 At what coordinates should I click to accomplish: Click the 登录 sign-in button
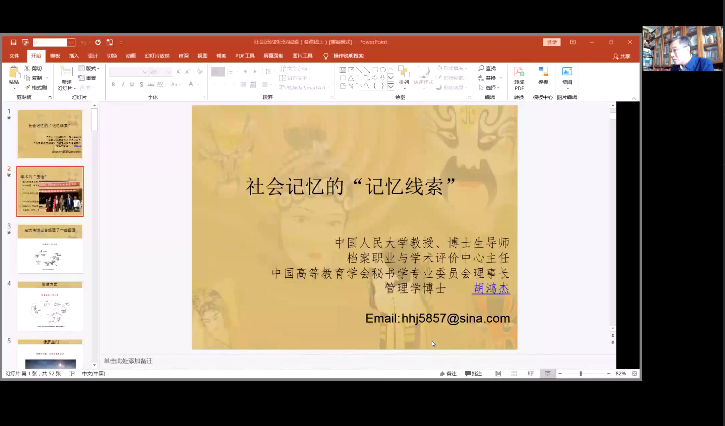[552, 42]
